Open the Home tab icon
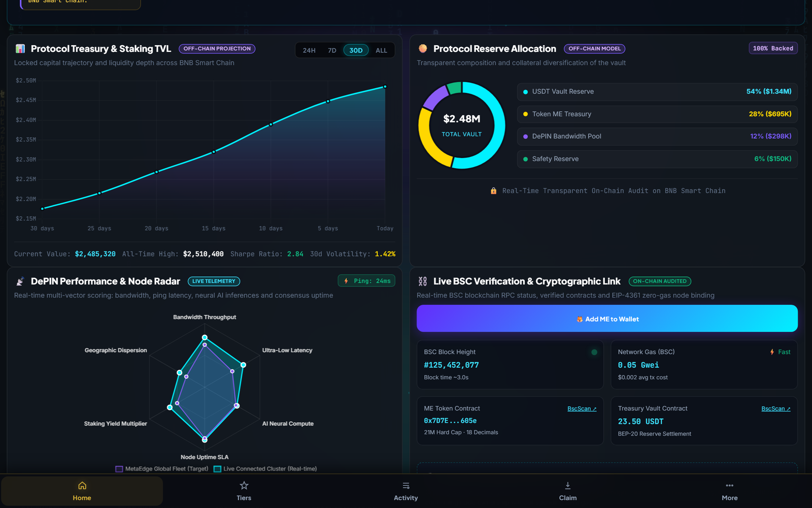812x508 pixels. click(x=82, y=486)
